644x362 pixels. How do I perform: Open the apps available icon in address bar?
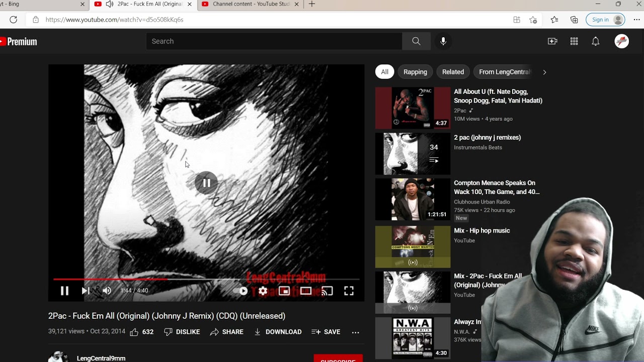[517, 20]
